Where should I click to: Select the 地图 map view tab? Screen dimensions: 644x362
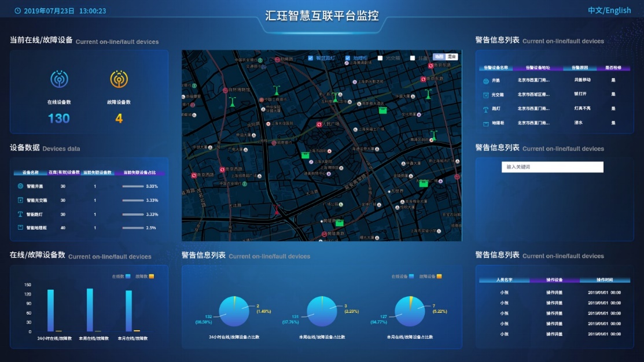[x=439, y=57]
